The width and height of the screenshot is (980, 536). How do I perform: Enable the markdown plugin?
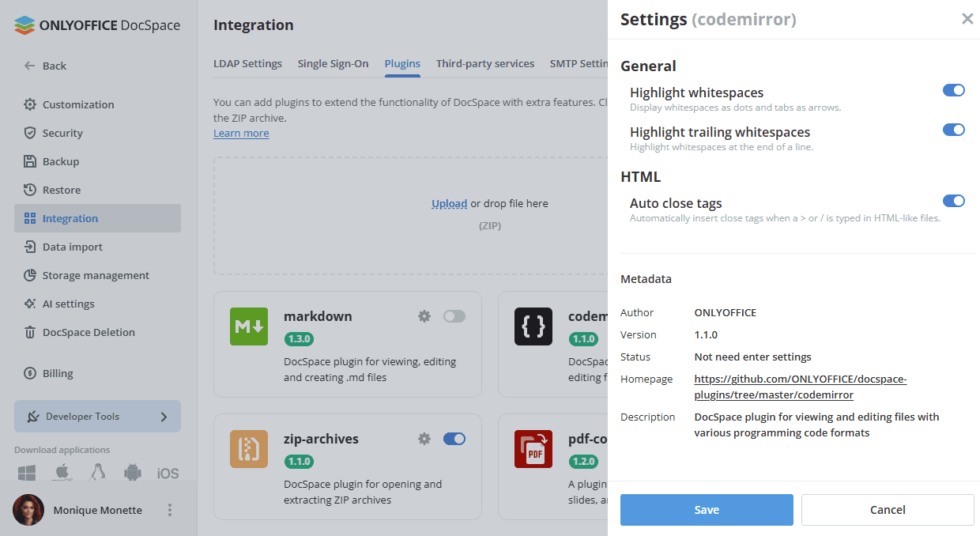tap(454, 316)
